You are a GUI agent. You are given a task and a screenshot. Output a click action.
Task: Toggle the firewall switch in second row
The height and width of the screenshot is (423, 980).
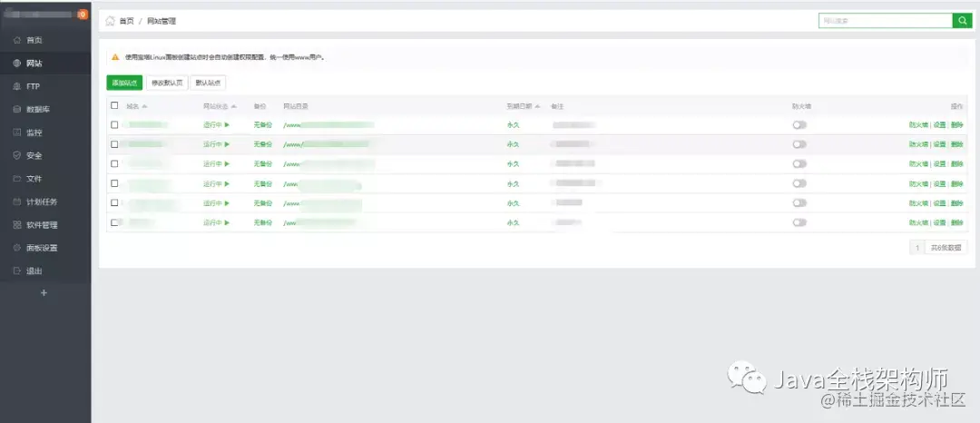point(799,144)
